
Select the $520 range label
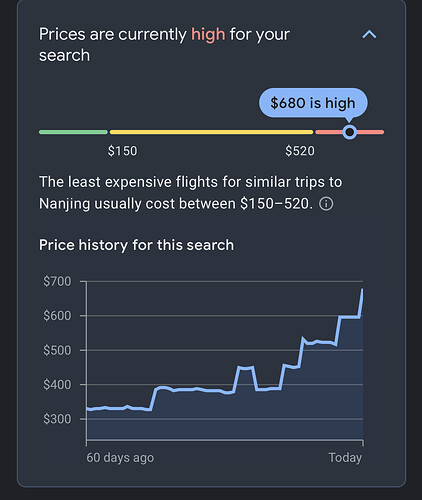coord(300,151)
